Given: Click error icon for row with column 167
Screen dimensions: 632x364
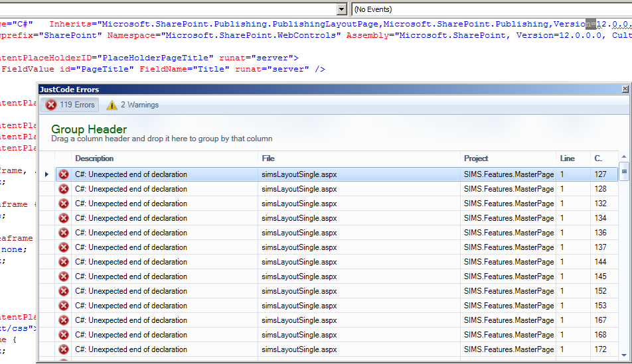Looking at the screenshot, I should click(64, 320).
